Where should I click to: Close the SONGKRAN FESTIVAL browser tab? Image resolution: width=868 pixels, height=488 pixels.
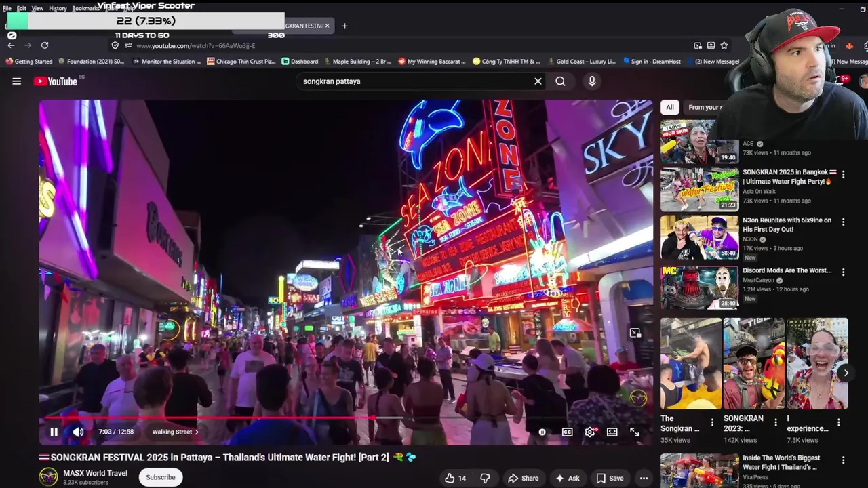[x=327, y=26]
